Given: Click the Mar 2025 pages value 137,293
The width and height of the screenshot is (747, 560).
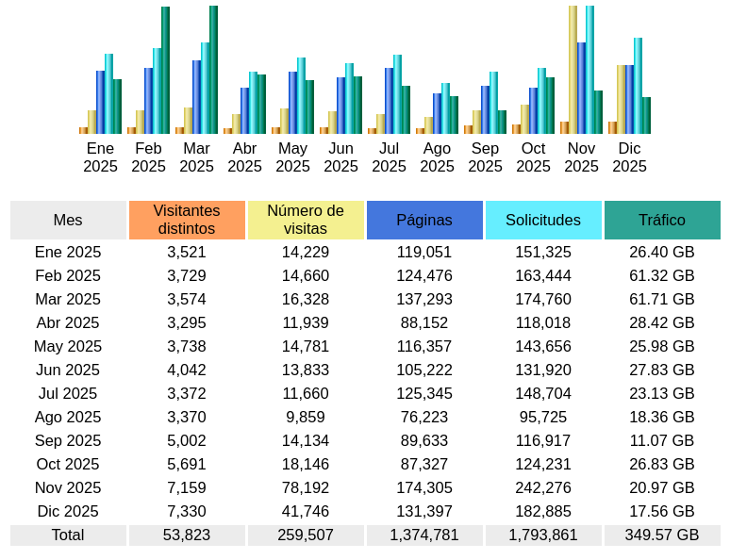Looking at the screenshot, I should pyautogui.click(x=424, y=299).
